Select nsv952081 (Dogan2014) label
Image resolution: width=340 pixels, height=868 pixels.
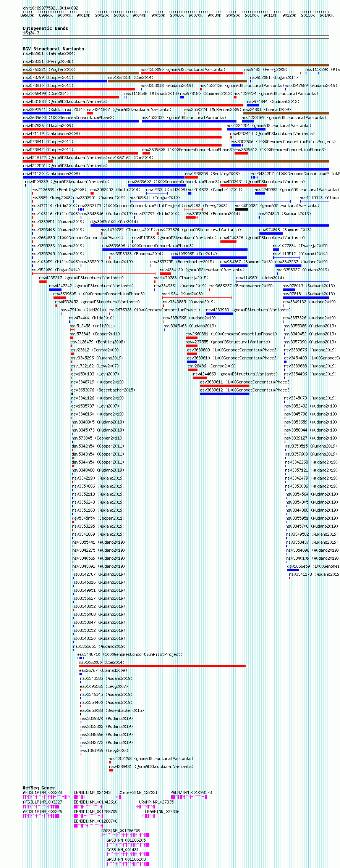[x=274, y=77]
